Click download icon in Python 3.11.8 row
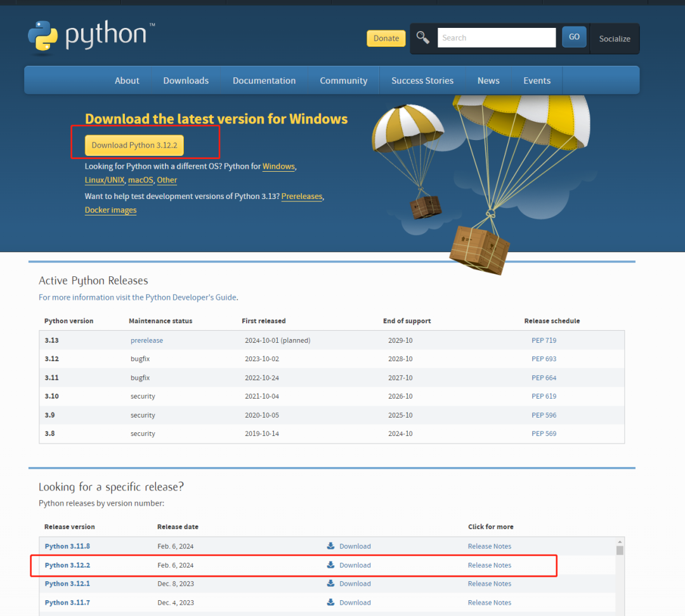The image size is (685, 616). pyautogui.click(x=330, y=546)
